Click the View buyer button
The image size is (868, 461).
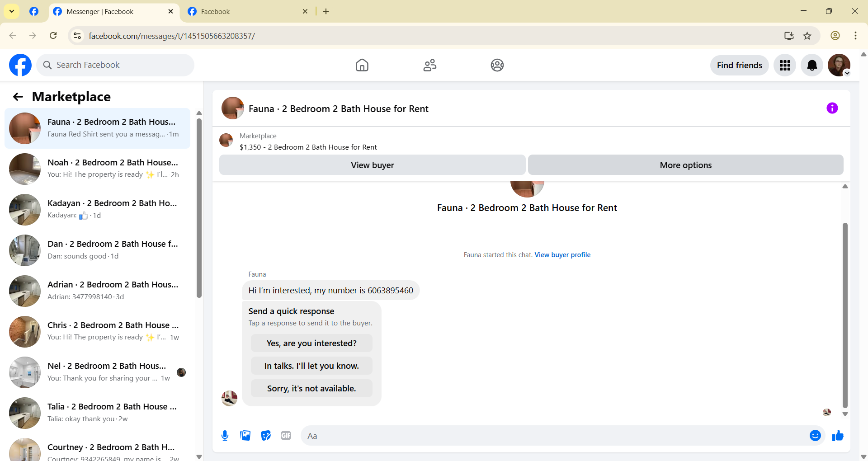[372, 165]
